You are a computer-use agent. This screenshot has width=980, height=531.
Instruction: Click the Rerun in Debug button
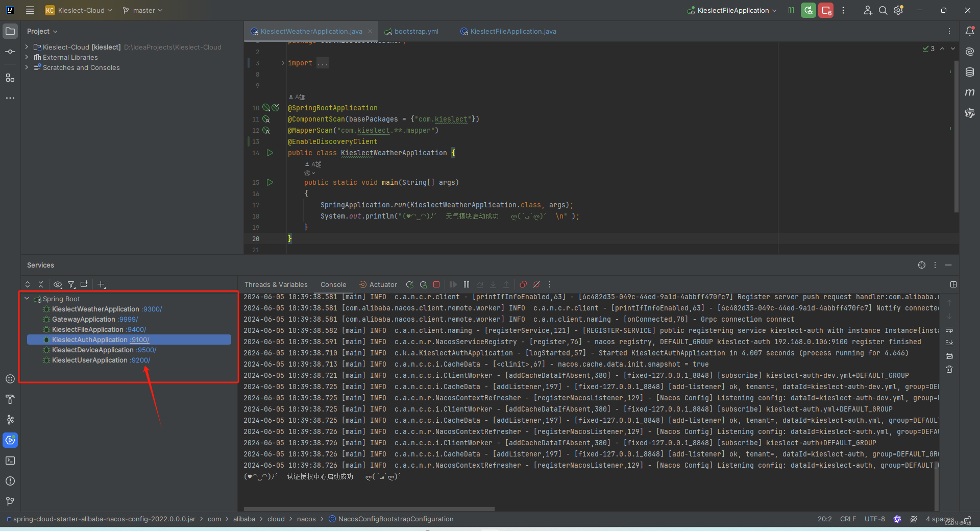[x=808, y=10]
